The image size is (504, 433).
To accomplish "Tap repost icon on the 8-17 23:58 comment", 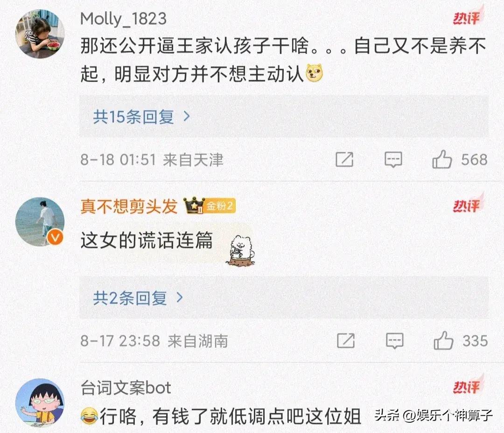I will (345, 341).
